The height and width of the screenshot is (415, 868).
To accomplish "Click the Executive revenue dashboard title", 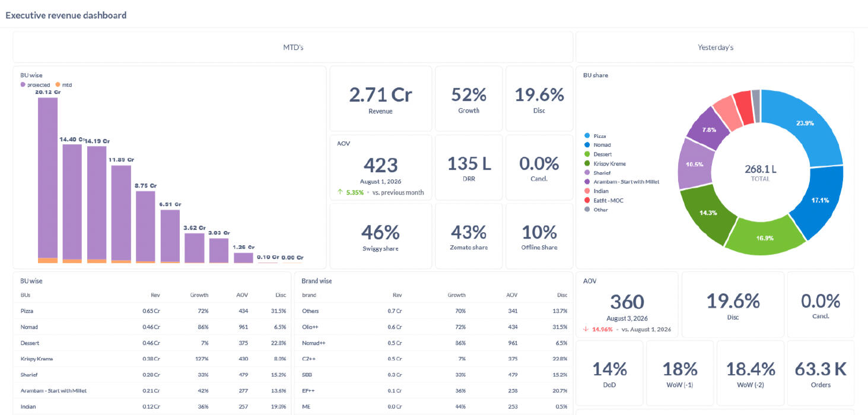I will [66, 15].
